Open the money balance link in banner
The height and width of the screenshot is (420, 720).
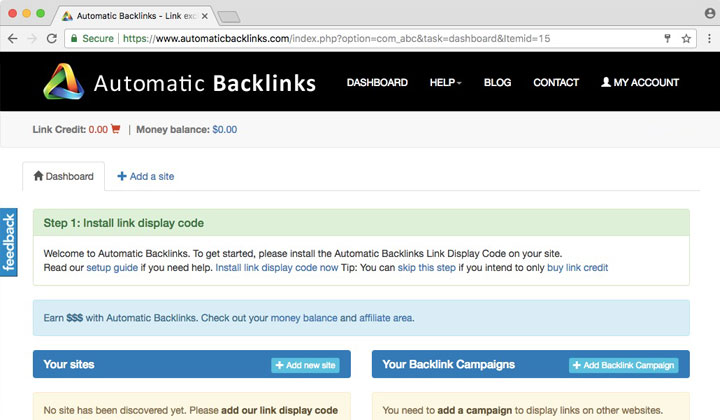point(304,318)
